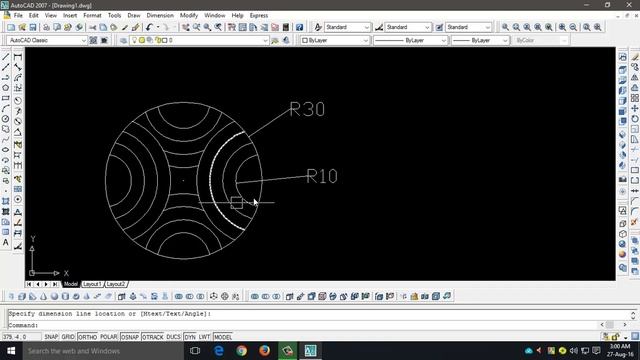Toggle OSNAP in status bar
The image size is (640, 360).
click(130, 337)
